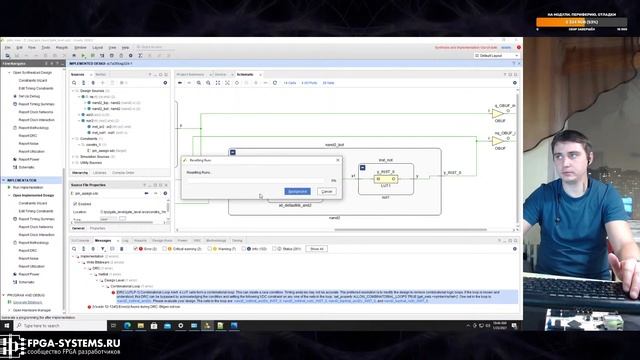
Task: Open the Tools menu
Action: [x=46, y=47]
